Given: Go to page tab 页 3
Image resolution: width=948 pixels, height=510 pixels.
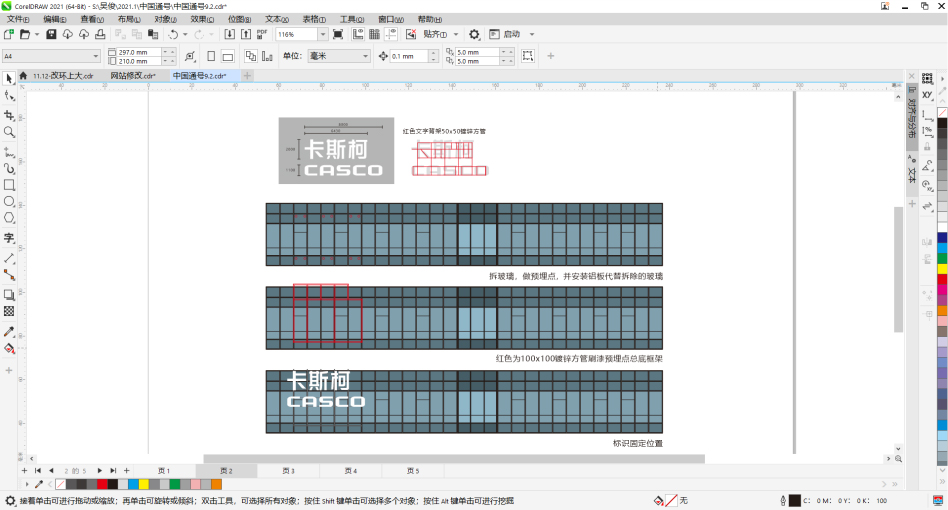Looking at the screenshot, I should 288,470.
